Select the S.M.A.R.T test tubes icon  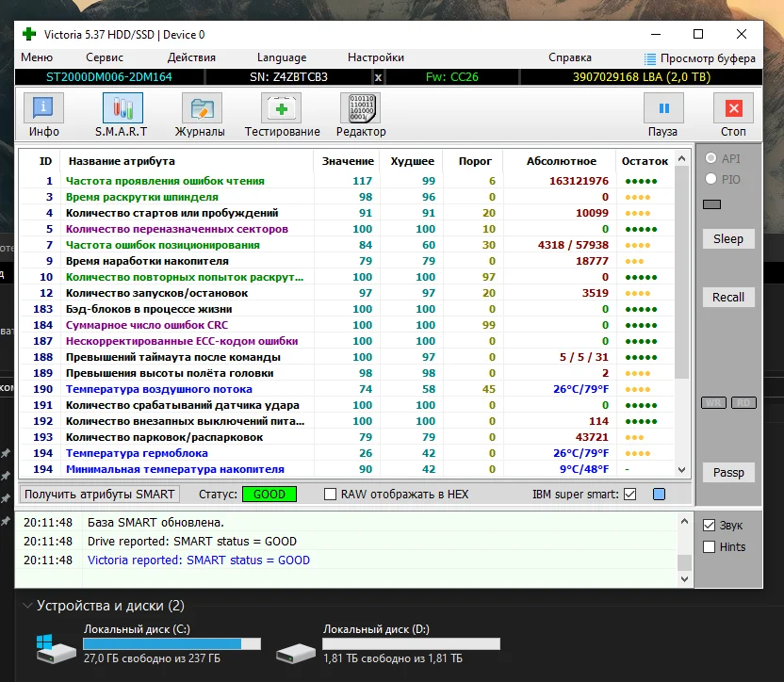[122, 108]
